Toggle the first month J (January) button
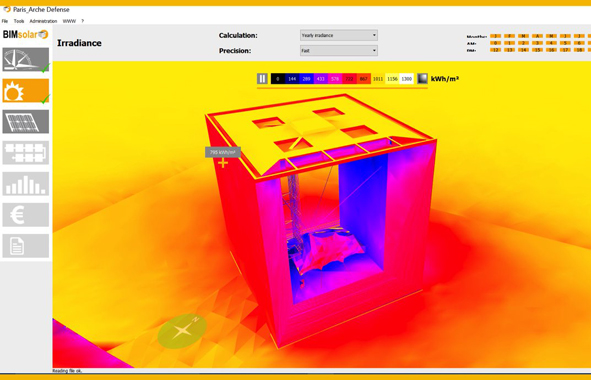Viewport: 591px width, 380px height. [x=496, y=36]
